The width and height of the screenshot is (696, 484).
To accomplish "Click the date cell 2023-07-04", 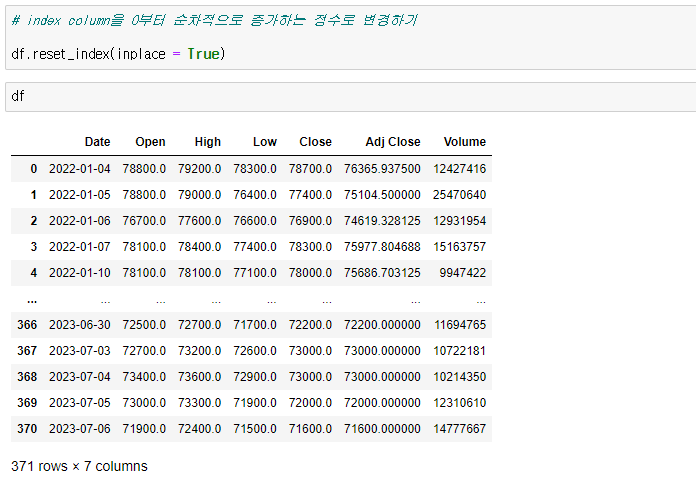I will [79, 377].
